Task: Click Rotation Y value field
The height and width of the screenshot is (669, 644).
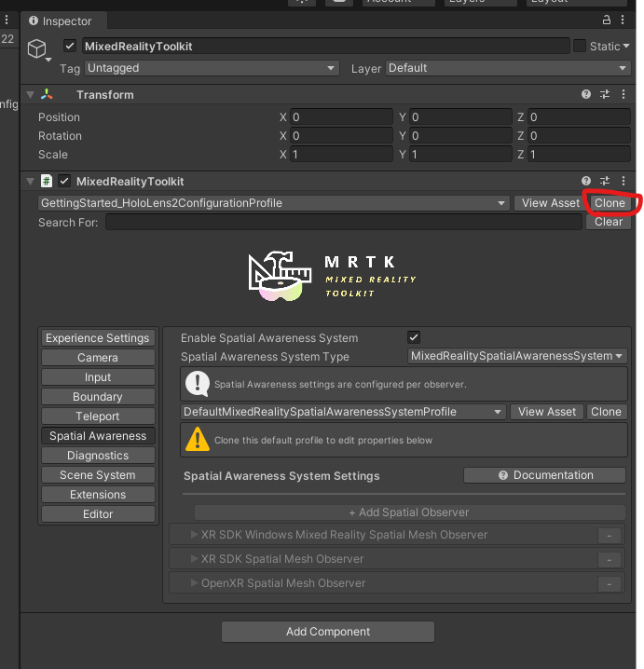Action: (x=460, y=136)
